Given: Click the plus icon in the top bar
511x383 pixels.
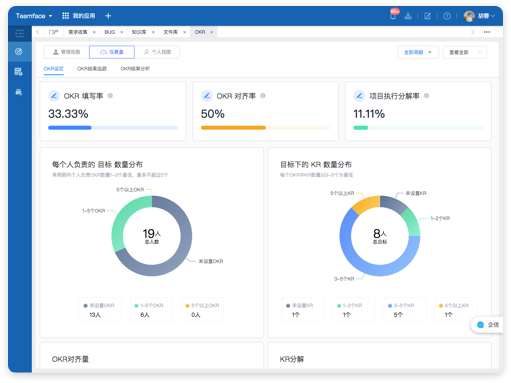Looking at the screenshot, I should (108, 16).
